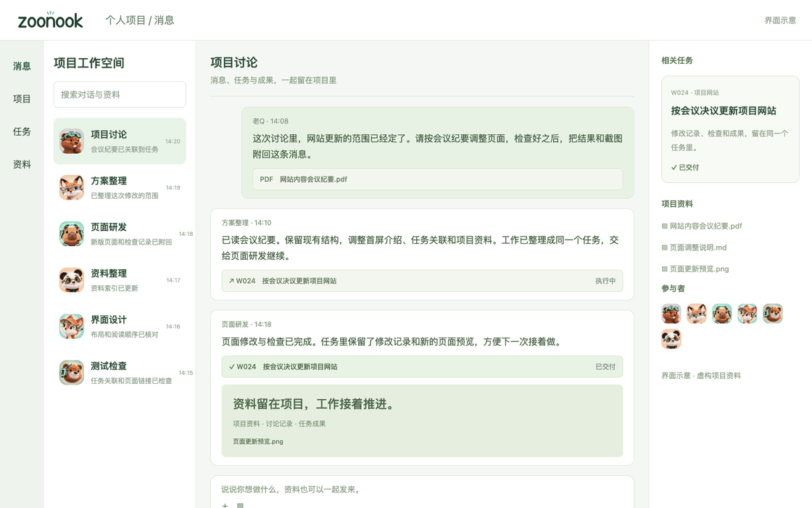Select the 界面设计 fox-with-hat avatar in list
Image resolution: width=812 pixels, height=508 pixels.
point(72,327)
